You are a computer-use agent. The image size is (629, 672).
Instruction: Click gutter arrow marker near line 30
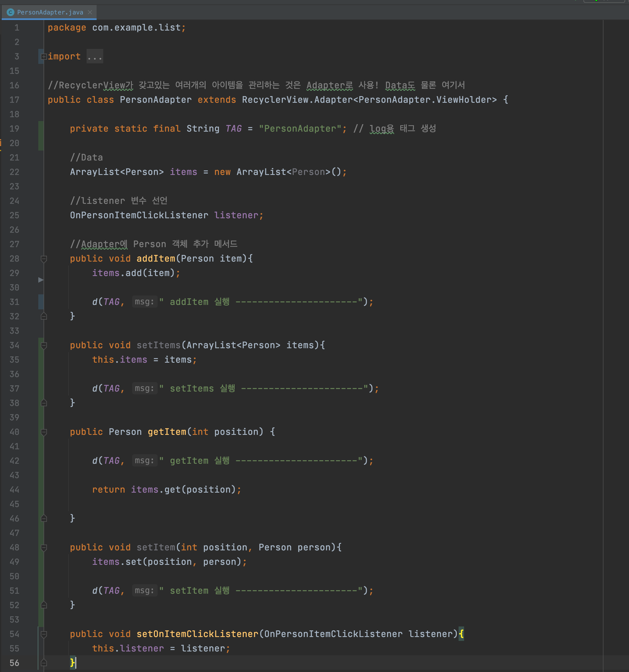tap(41, 280)
